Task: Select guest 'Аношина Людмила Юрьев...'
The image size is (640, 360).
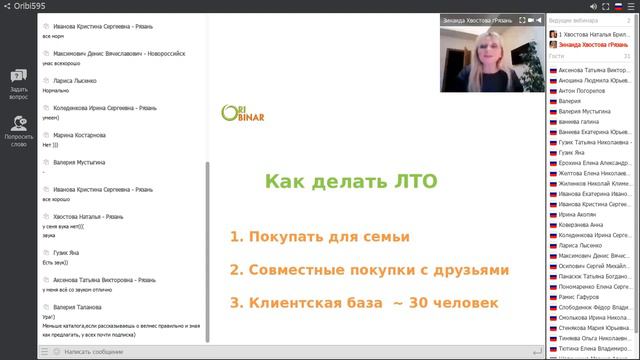Action: (x=590, y=80)
